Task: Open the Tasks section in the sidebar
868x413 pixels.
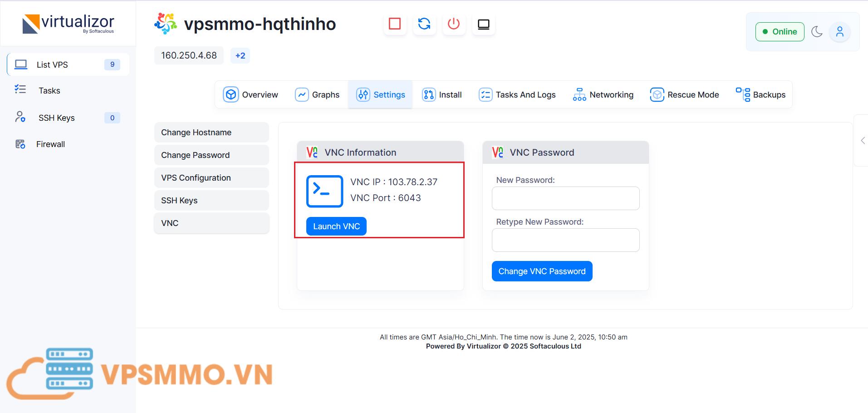Action: [x=49, y=90]
